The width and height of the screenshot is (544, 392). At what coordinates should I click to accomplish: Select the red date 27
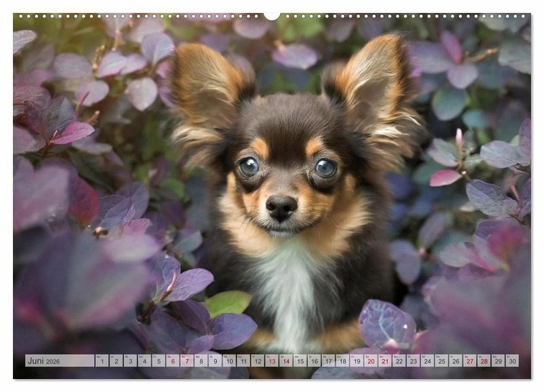click(x=470, y=361)
